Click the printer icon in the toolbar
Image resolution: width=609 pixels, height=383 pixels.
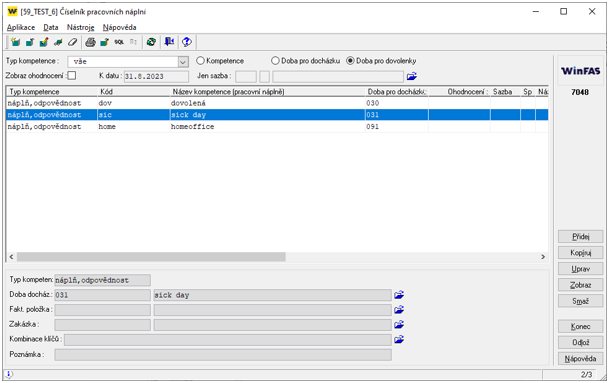pos(90,42)
